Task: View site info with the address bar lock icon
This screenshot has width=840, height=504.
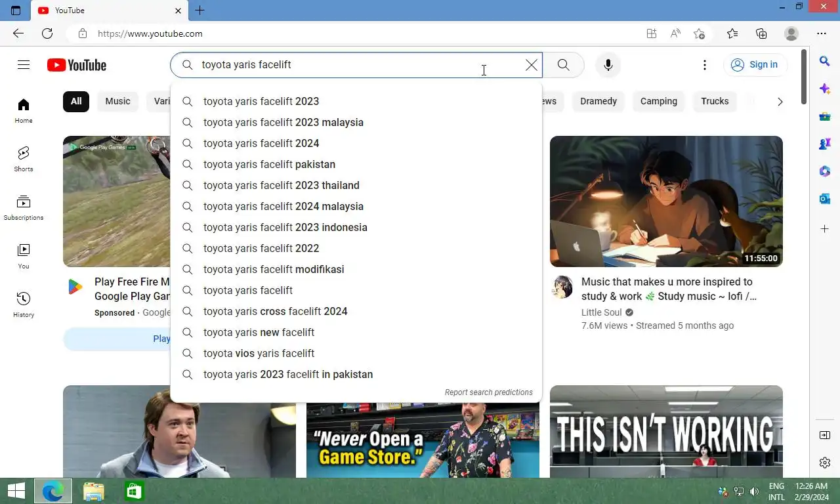Action: tap(82, 33)
